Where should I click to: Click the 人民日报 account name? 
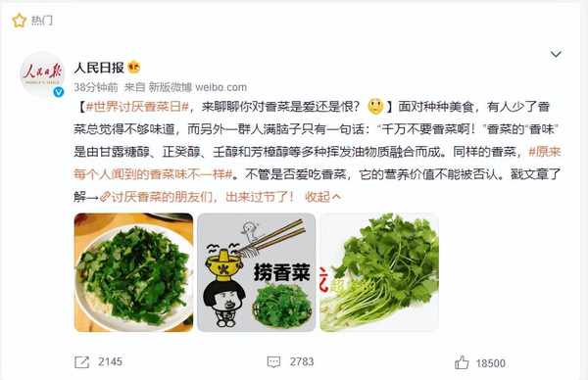point(99,68)
